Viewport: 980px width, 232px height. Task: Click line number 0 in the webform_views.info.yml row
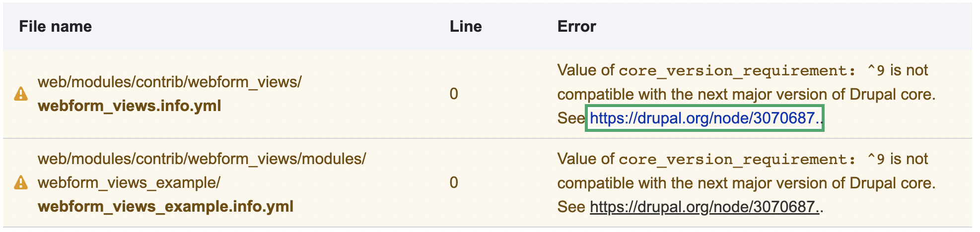(453, 94)
